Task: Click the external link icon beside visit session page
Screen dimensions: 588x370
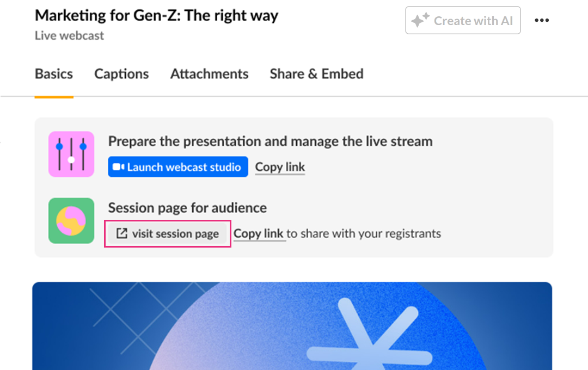Action: pos(122,233)
